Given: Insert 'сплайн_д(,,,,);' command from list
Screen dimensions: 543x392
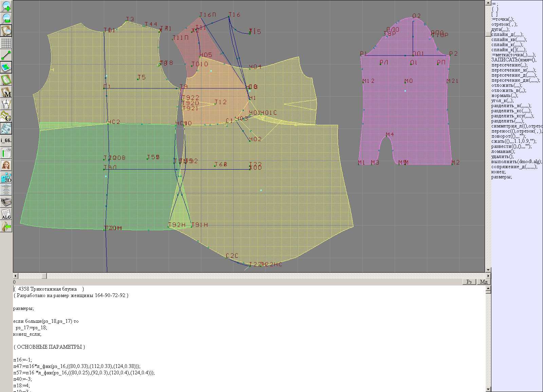Looking at the screenshot, I should tap(507, 35).
